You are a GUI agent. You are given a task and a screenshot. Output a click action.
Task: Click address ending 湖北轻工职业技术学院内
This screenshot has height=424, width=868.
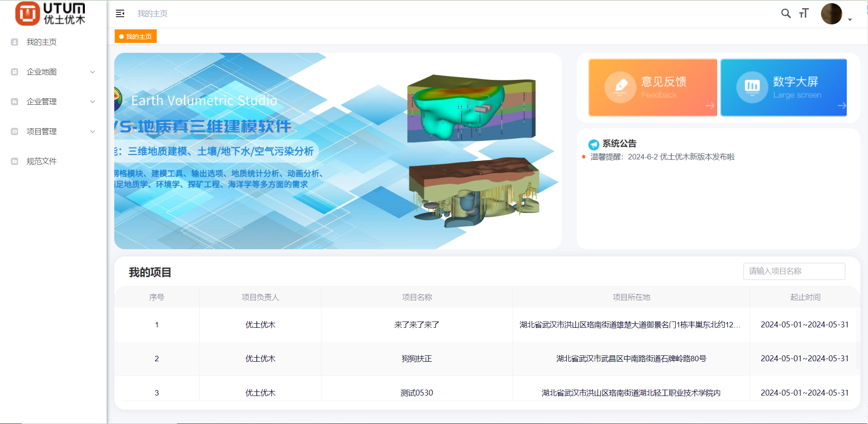click(631, 393)
